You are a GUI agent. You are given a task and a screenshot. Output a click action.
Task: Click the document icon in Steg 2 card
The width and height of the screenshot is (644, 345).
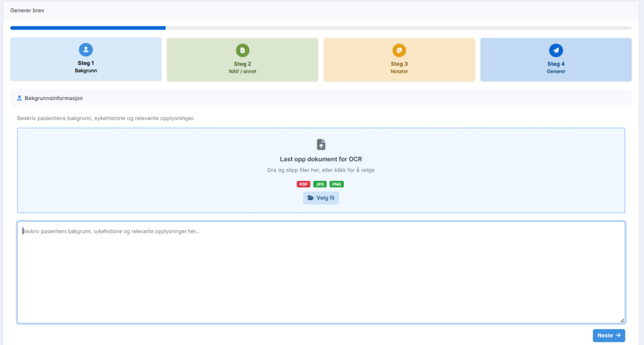point(242,50)
